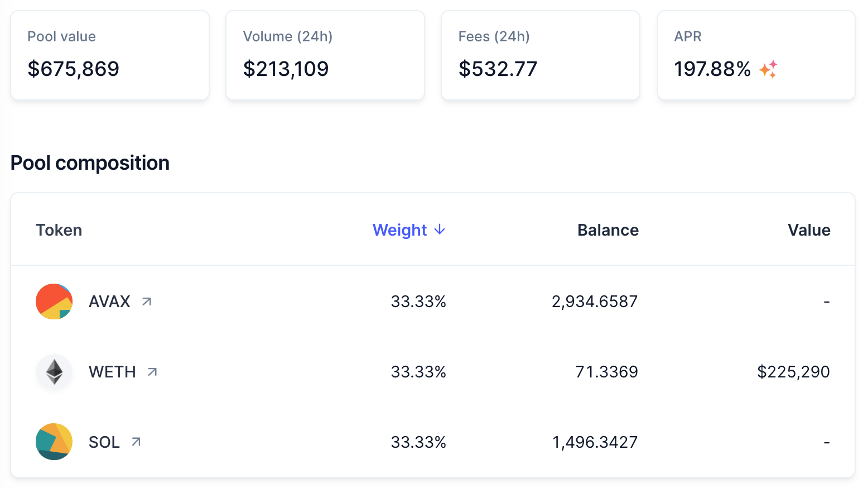
Task: Click the Fees (24h) card
Action: 541,55
